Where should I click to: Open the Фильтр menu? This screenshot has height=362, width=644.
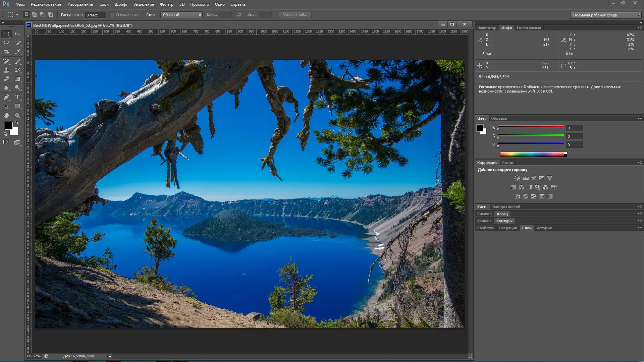point(166,4)
